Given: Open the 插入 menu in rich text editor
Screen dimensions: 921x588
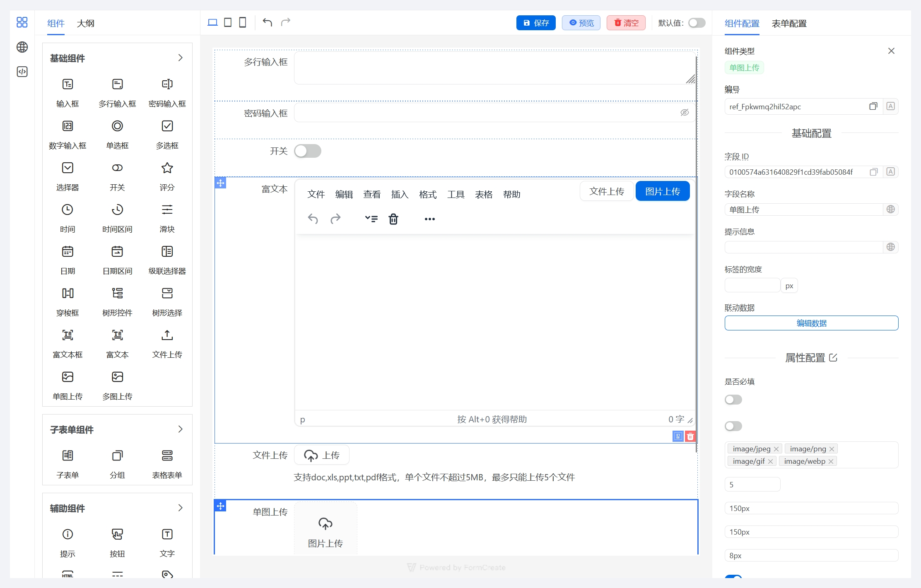Looking at the screenshot, I should (400, 194).
